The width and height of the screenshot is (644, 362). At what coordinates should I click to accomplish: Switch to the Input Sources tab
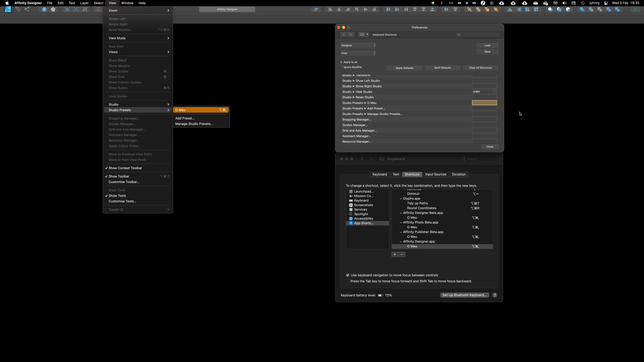pos(436,174)
